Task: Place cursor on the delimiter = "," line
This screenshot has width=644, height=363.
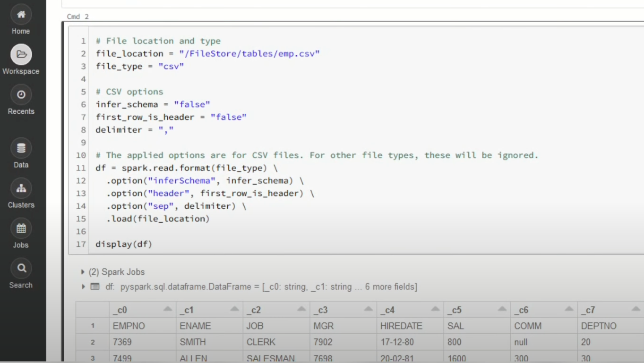Action: tap(135, 130)
